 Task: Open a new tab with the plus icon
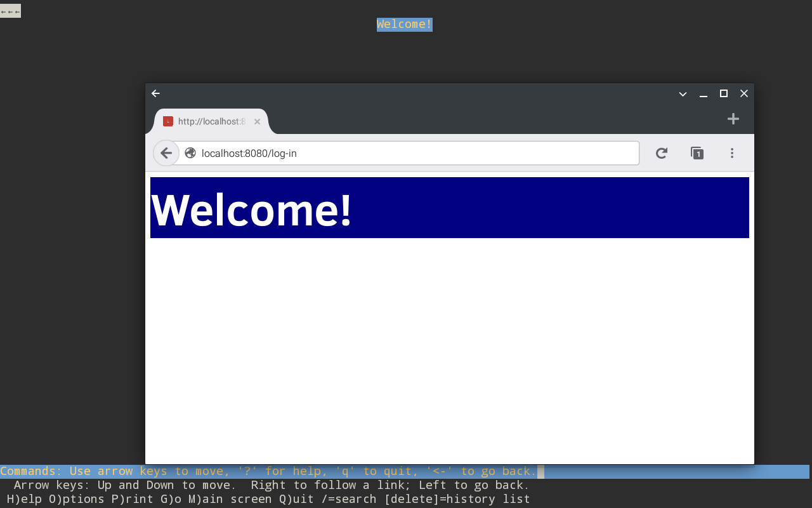(x=733, y=119)
